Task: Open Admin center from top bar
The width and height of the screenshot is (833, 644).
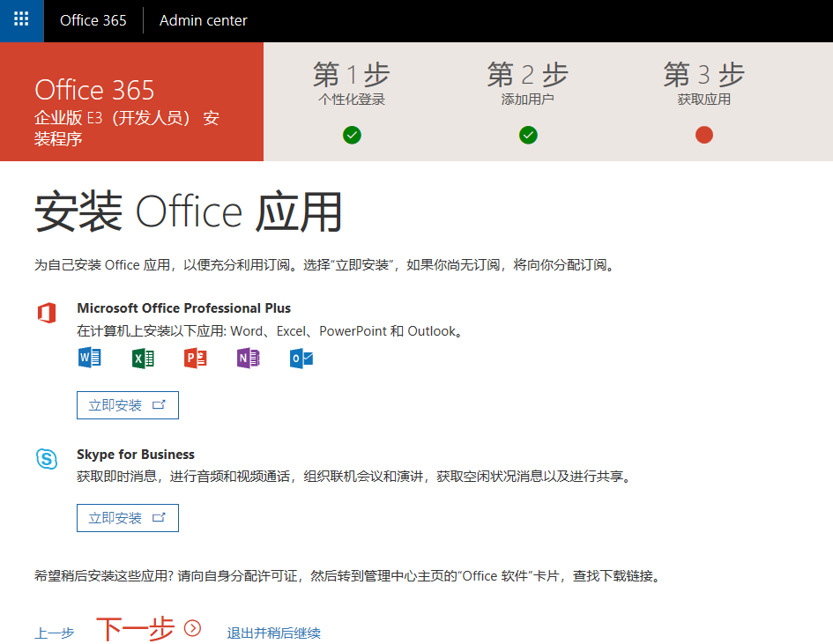Action: (203, 21)
